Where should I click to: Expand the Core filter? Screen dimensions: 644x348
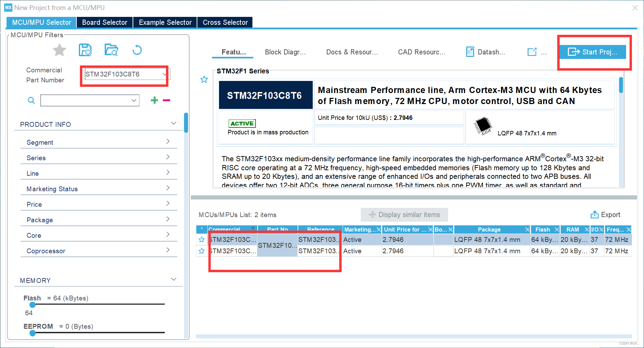point(168,235)
